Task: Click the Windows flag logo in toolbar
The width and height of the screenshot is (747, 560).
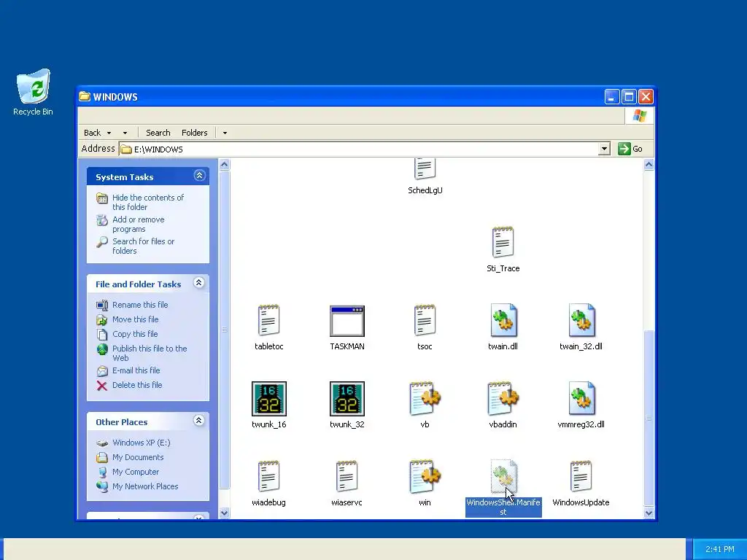Action: pyautogui.click(x=639, y=116)
